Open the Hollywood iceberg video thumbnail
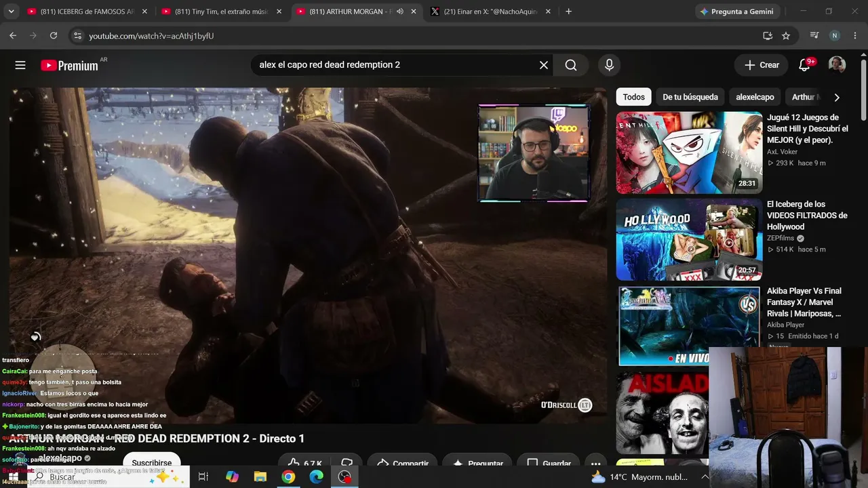This screenshot has width=868, height=488. [689, 239]
